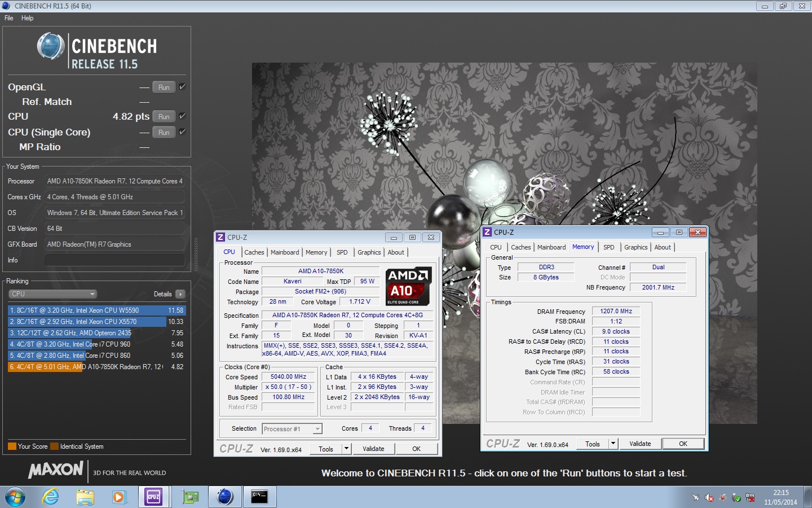The image size is (812, 508).
Task: Select ranking row Intel Xeon CPU X5570
Action: (96, 322)
